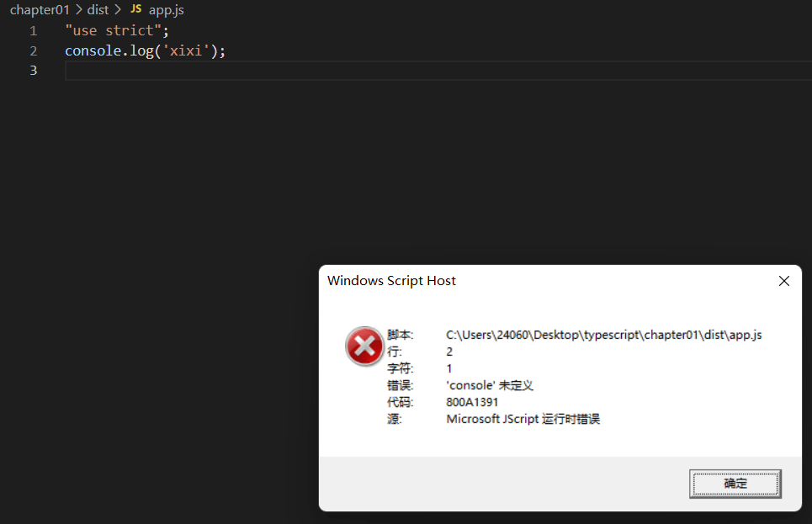Click the 'xixi' string literal

[186, 50]
